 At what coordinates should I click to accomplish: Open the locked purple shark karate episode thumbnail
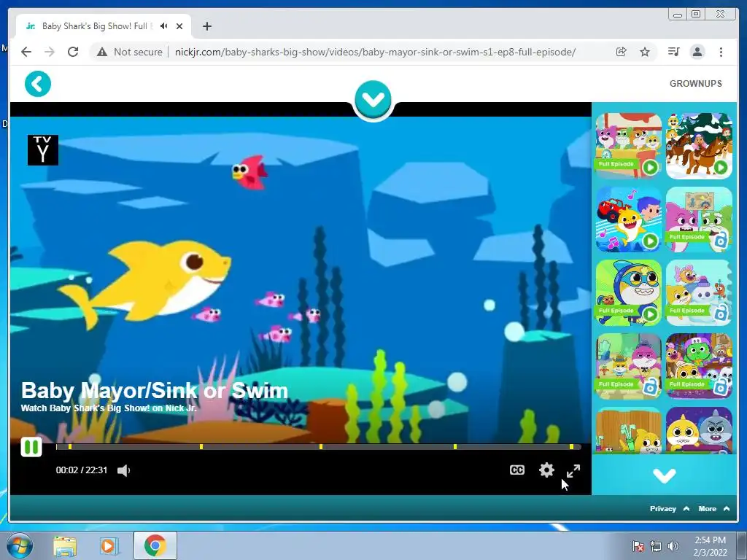(x=629, y=366)
